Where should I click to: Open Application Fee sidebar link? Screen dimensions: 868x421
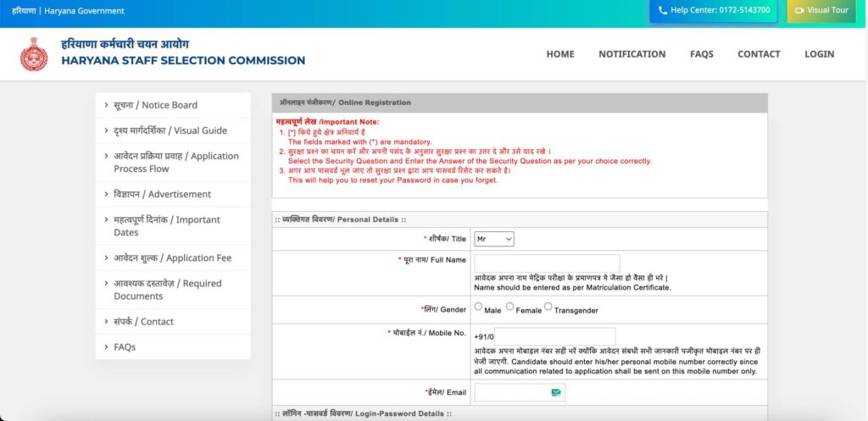[x=173, y=258]
